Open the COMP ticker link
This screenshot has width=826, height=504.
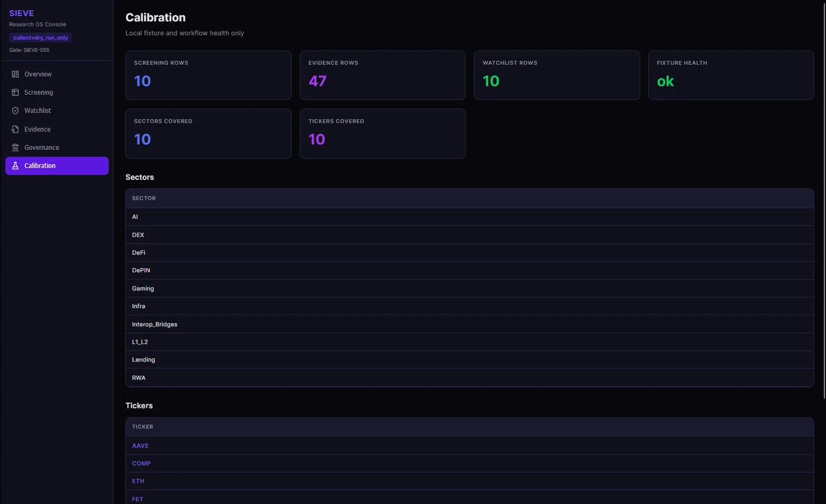tap(141, 463)
